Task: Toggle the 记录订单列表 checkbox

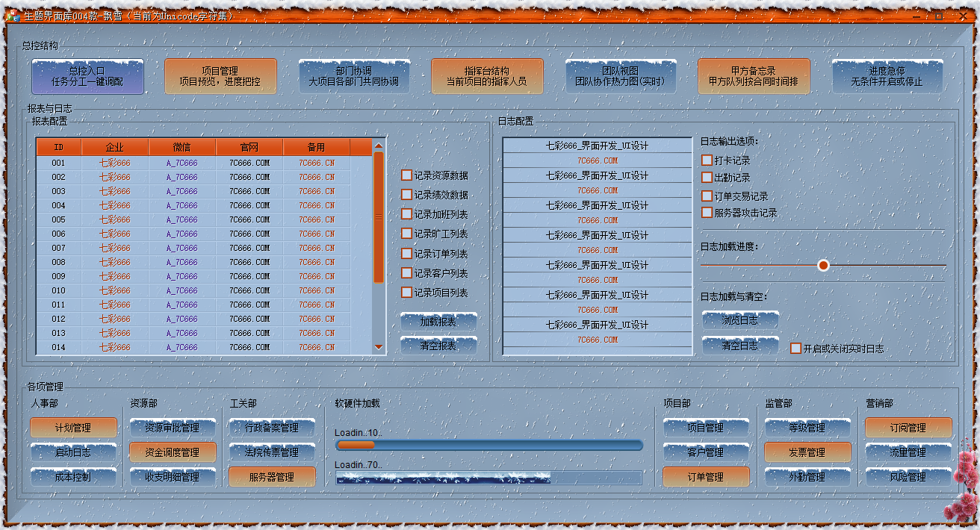Action: [x=407, y=254]
